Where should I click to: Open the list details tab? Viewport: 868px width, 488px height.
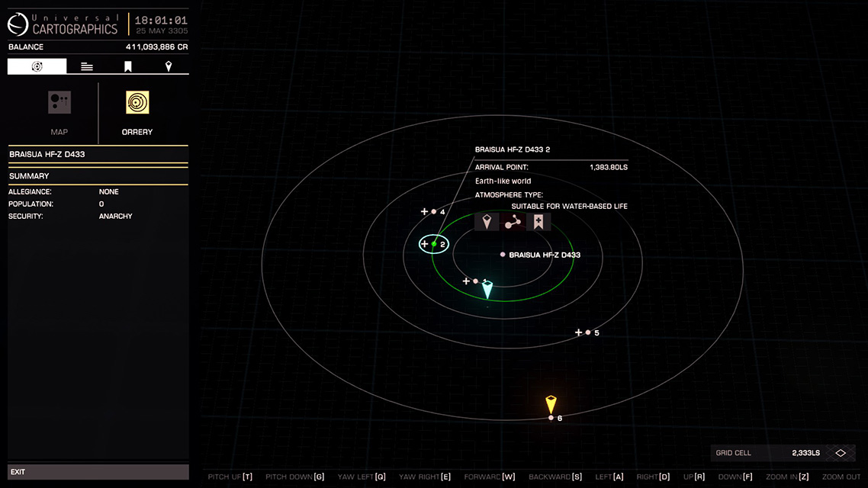pos(87,66)
